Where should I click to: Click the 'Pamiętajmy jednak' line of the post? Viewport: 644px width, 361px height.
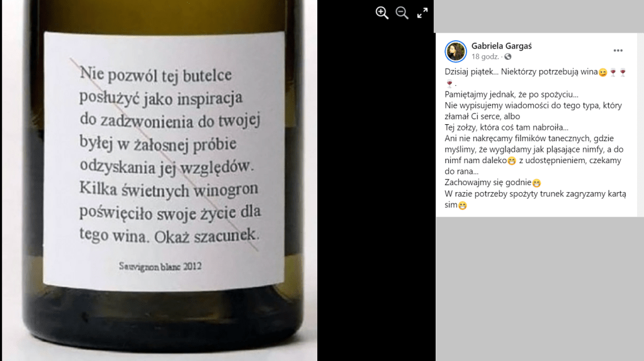[x=511, y=94]
